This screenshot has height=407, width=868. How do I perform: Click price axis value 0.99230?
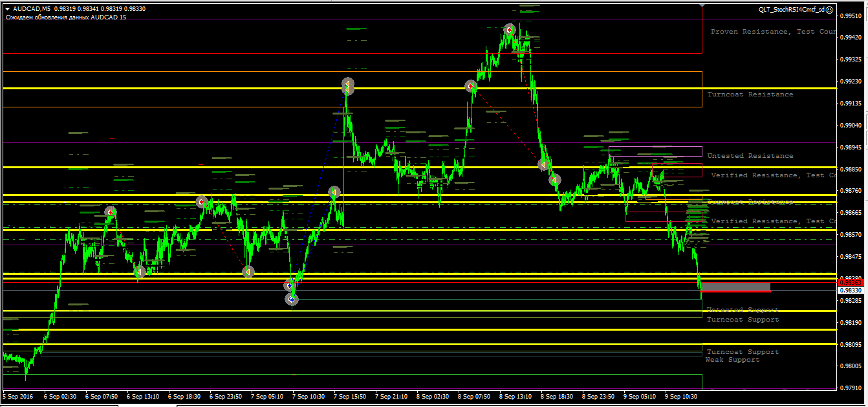(851, 82)
